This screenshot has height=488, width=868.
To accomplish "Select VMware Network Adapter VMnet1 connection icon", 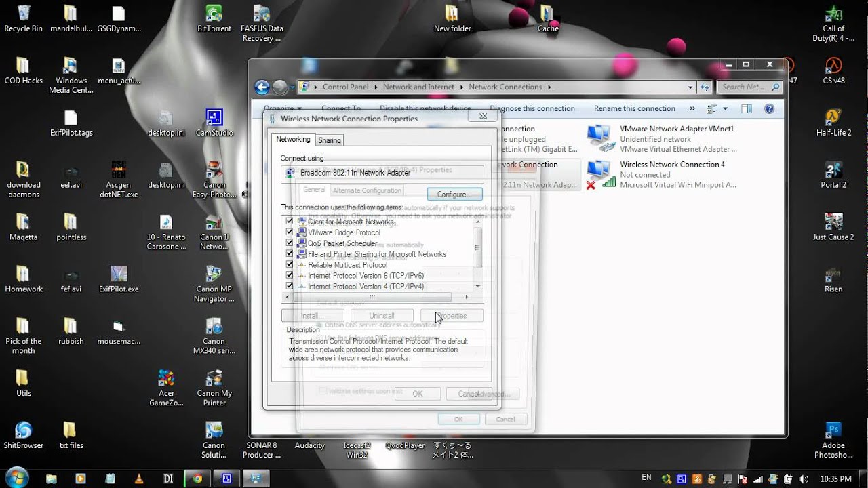I will 600,138.
